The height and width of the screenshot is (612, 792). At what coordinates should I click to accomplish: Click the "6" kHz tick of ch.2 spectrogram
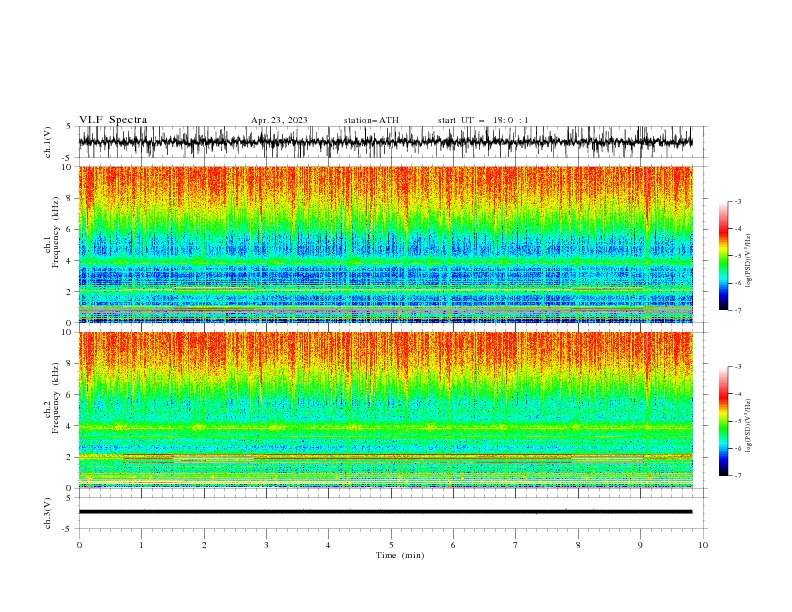click(x=70, y=395)
